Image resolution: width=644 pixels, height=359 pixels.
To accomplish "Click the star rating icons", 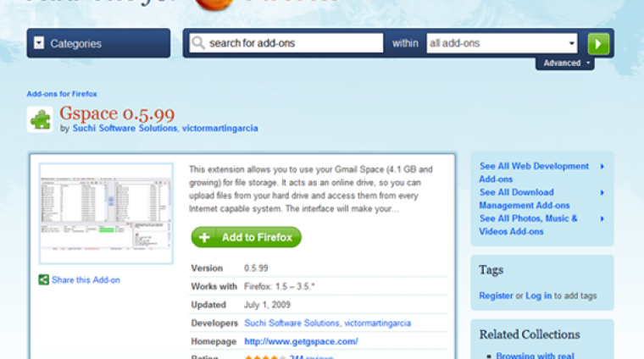I will [x=264, y=357].
